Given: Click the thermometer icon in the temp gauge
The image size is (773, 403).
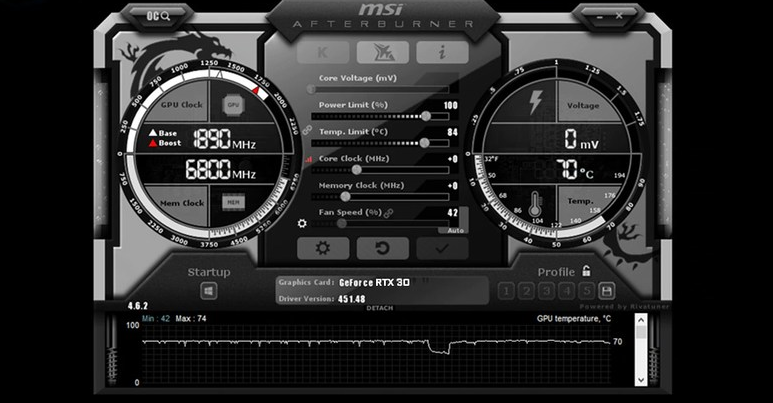Looking at the screenshot, I should 535,204.
